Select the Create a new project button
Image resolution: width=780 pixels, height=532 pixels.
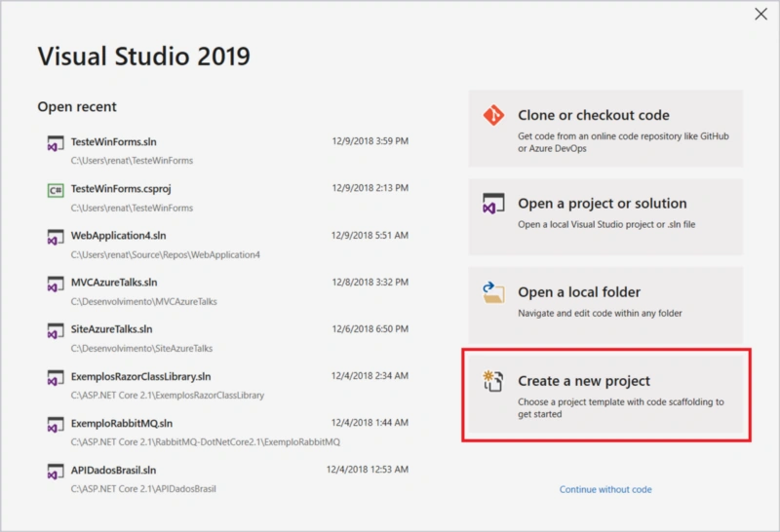pyautogui.click(x=605, y=395)
